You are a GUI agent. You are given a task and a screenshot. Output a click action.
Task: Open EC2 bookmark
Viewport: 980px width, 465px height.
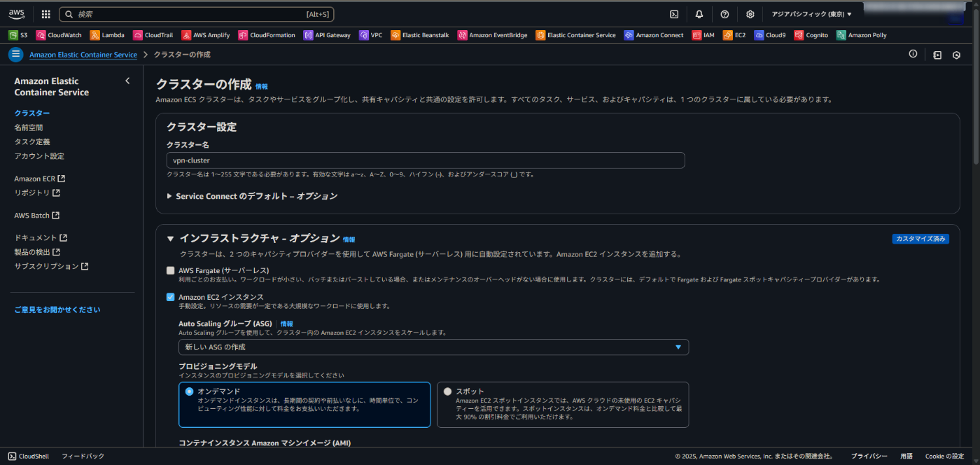734,35
